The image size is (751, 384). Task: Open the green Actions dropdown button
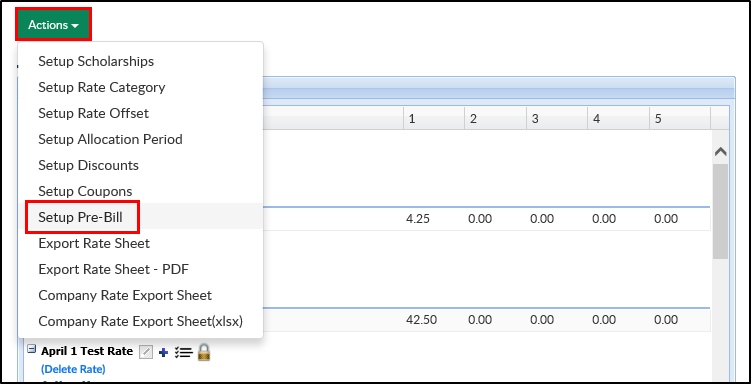pyautogui.click(x=53, y=25)
